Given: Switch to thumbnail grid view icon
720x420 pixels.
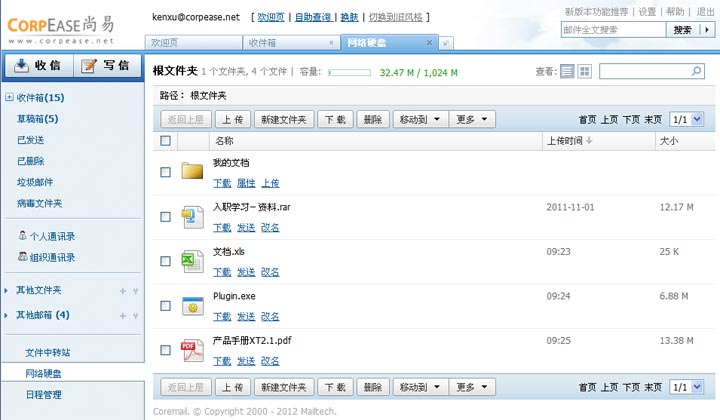Looking at the screenshot, I should pyautogui.click(x=585, y=72).
